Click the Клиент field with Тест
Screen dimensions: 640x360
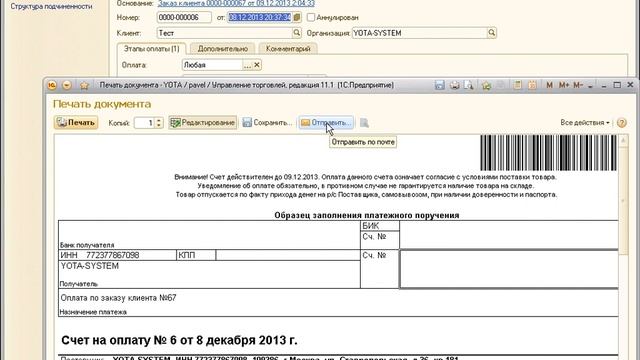[x=224, y=33]
